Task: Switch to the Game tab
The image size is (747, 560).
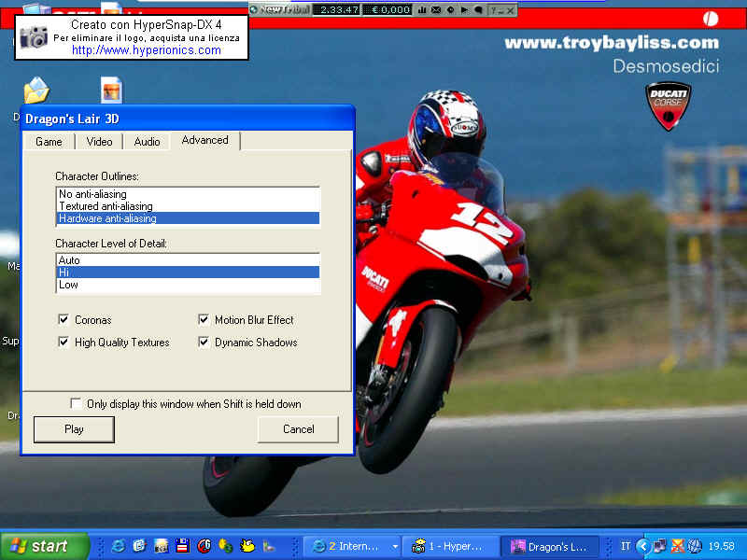Action: [x=49, y=142]
